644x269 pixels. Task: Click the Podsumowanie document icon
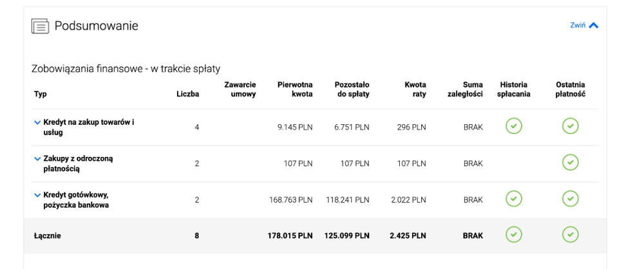pos(40,26)
